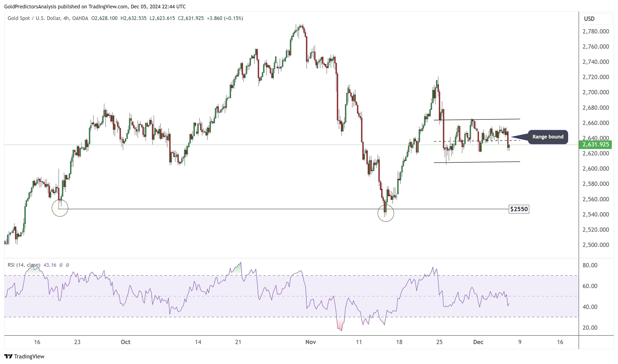Click the Gold Spot / U.S. Dollar symbol title
The image size is (618, 364).
[34, 18]
